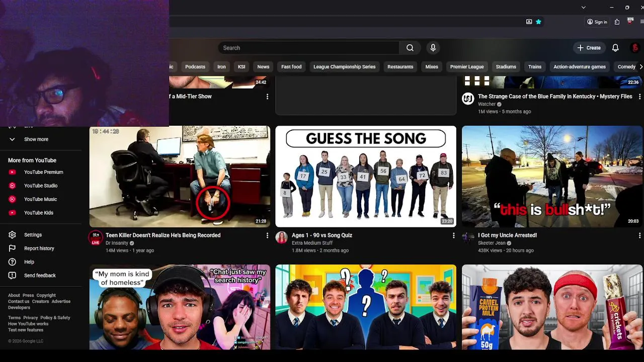The image size is (644, 362).
Task: Open Send feedback item
Action: pyautogui.click(x=41, y=276)
